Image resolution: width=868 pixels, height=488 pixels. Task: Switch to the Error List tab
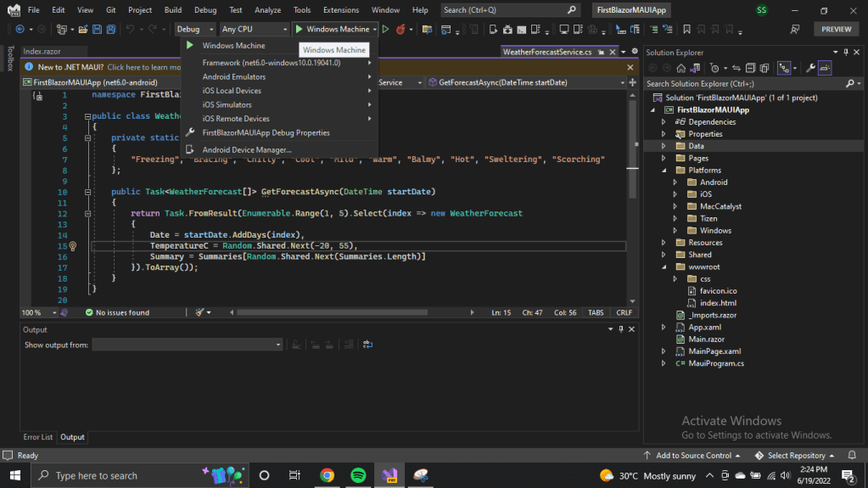click(37, 437)
